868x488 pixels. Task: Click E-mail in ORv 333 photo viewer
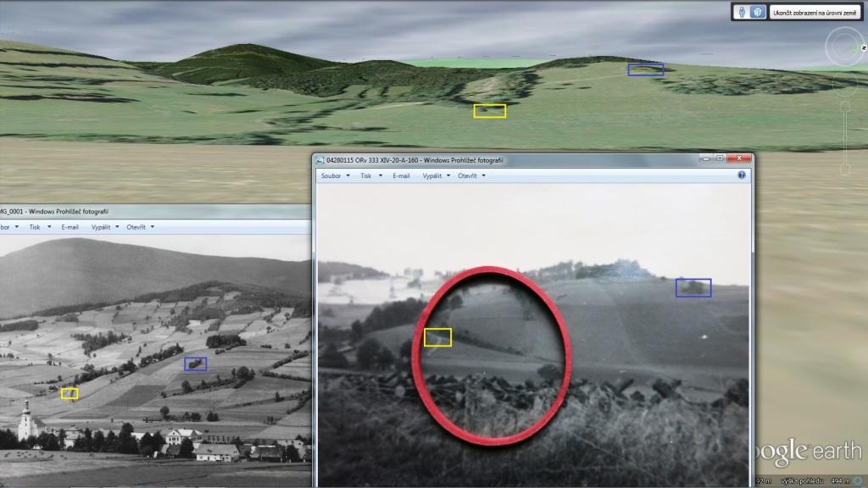click(401, 175)
